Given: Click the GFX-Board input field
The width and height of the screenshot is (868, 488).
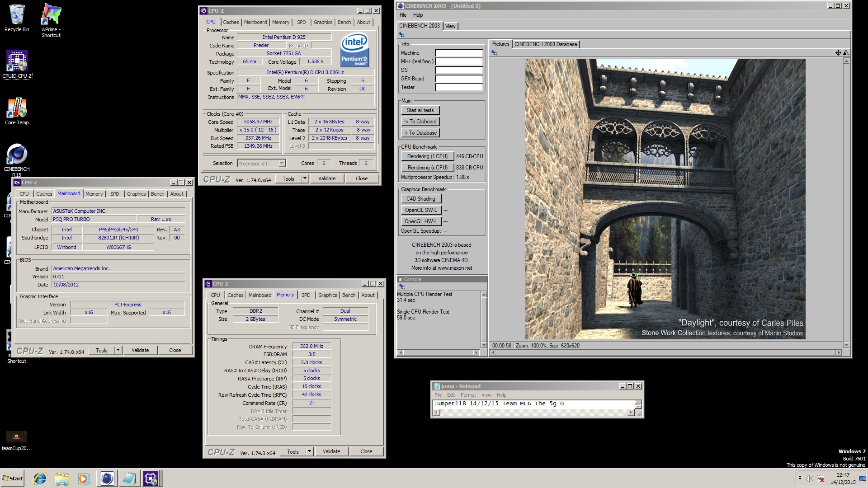Looking at the screenshot, I should [x=459, y=79].
